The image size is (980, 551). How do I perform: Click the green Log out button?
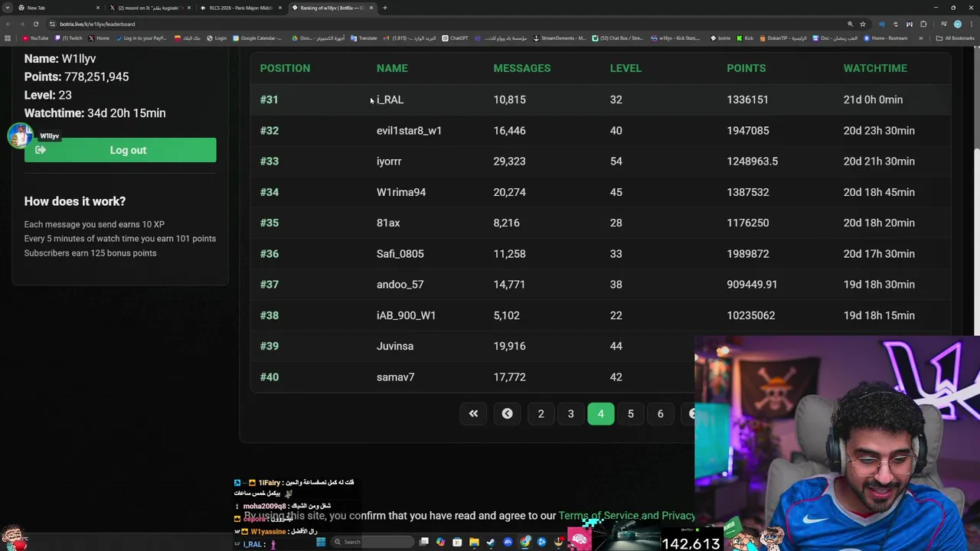[x=120, y=150]
